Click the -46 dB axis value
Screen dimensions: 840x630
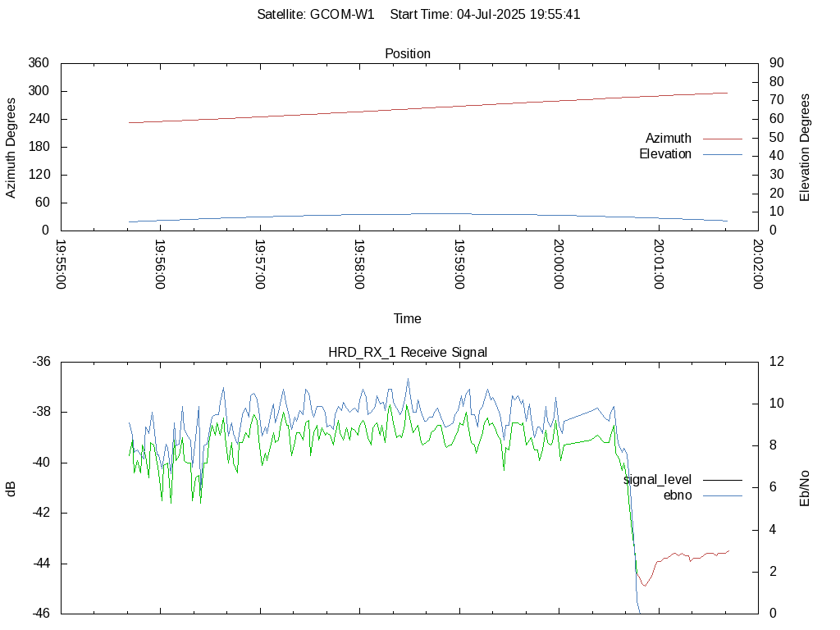pos(41,614)
